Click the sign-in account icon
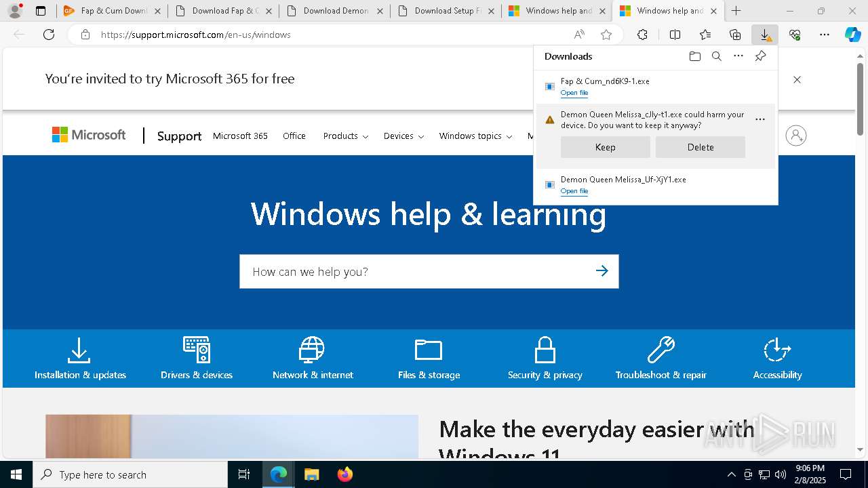Viewport: 868px width, 488px height. point(796,136)
